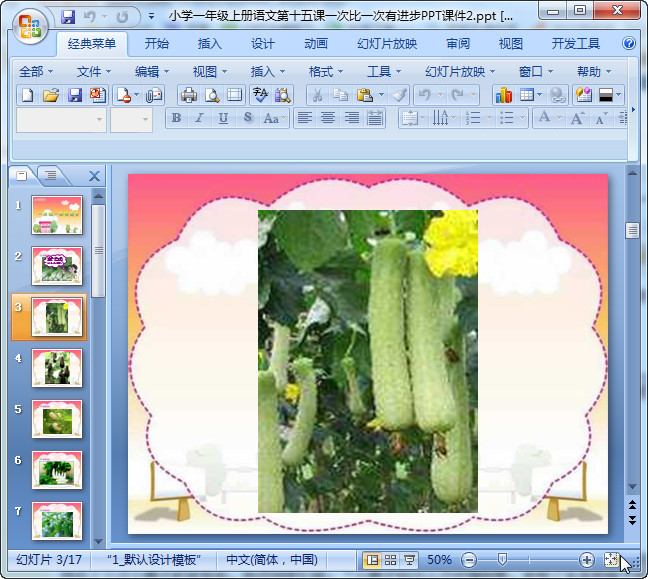Open Help with the question mark icon

pos(629,43)
